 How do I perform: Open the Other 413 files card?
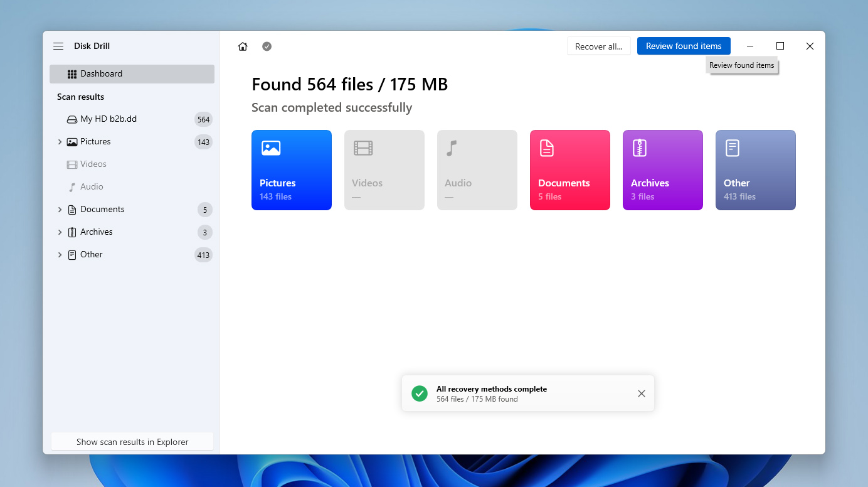click(x=756, y=170)
